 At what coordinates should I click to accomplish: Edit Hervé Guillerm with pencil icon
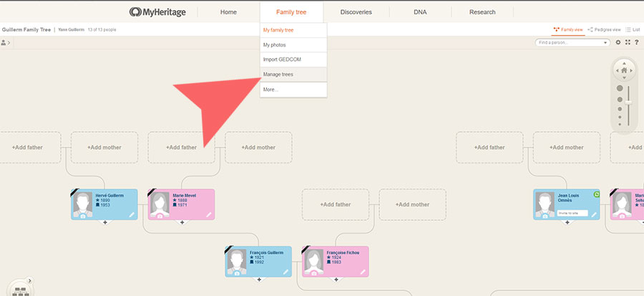pos(132,214)
